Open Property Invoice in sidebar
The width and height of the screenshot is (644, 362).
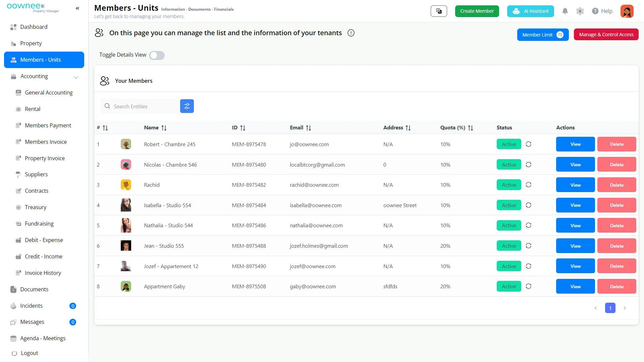point(44,158)
